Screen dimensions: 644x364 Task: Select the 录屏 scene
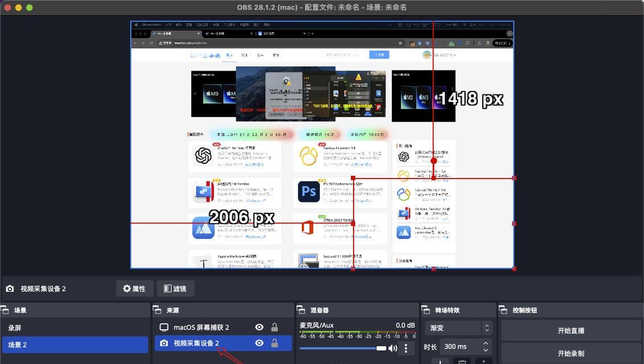tap(75, 328)
